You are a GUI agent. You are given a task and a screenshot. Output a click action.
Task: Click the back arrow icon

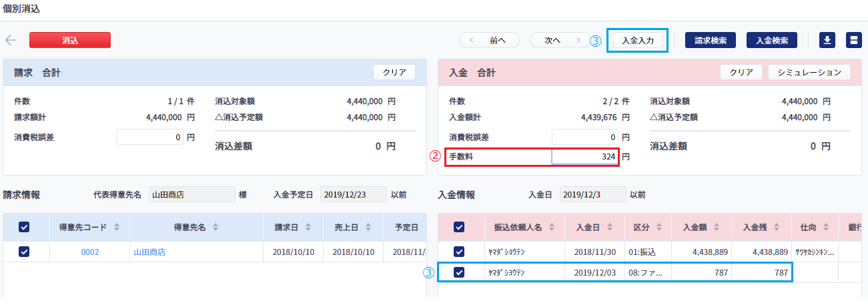coord(11,40)
